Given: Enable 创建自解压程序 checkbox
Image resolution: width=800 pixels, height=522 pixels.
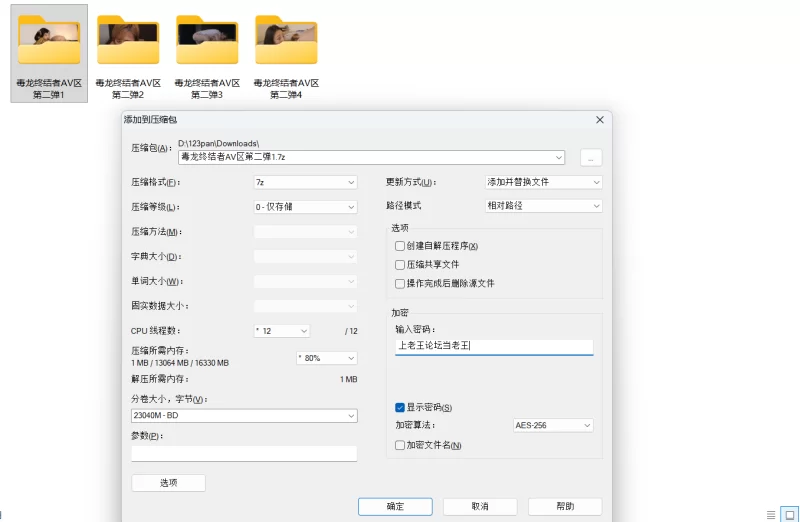Looking at the screenshot, I should [400, 246].
